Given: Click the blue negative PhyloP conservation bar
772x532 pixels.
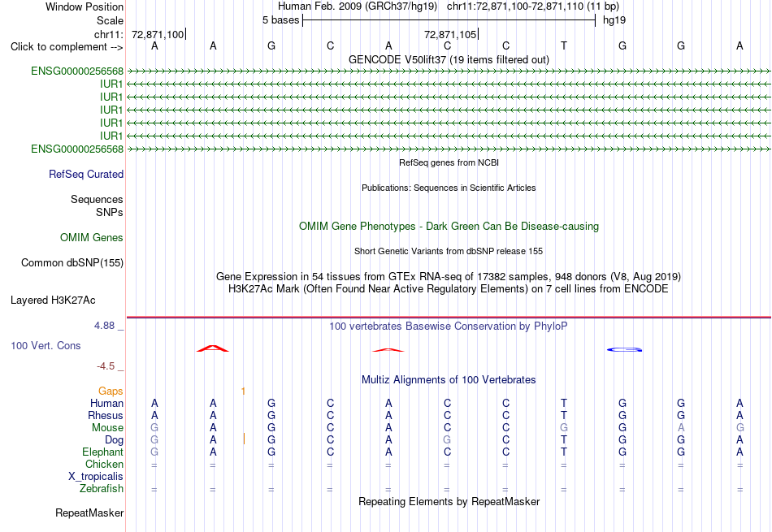Looking at the screenshot, I should click(x=624, y=350).
